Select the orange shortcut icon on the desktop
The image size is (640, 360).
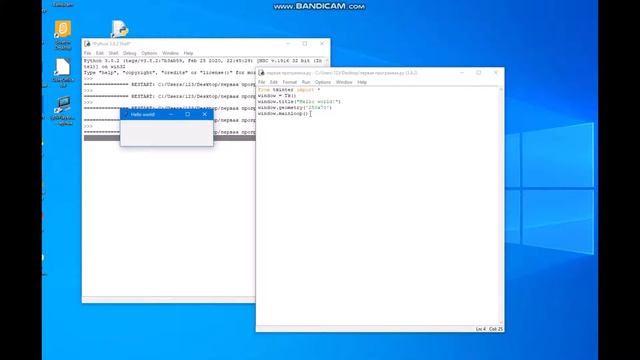point(62,29)
